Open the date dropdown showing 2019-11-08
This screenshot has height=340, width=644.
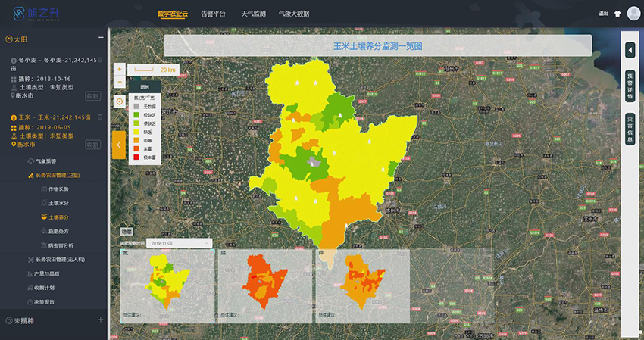180,243
